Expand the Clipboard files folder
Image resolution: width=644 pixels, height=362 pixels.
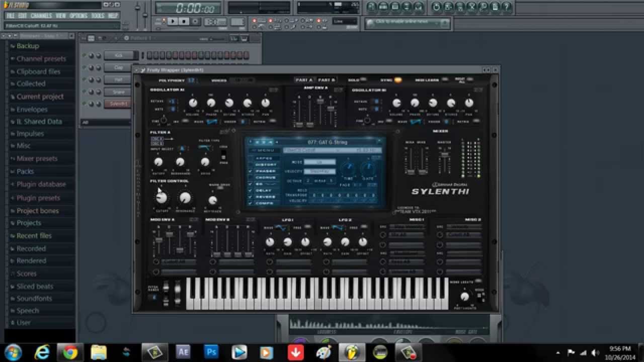coord(38,71)
